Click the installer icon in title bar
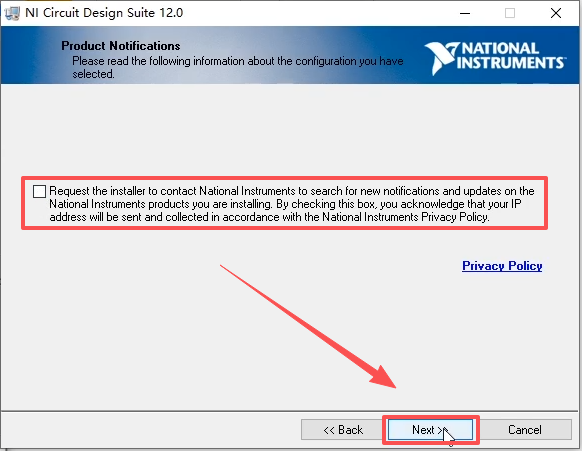The image size is (582, 451). click(x=12, y=13)
